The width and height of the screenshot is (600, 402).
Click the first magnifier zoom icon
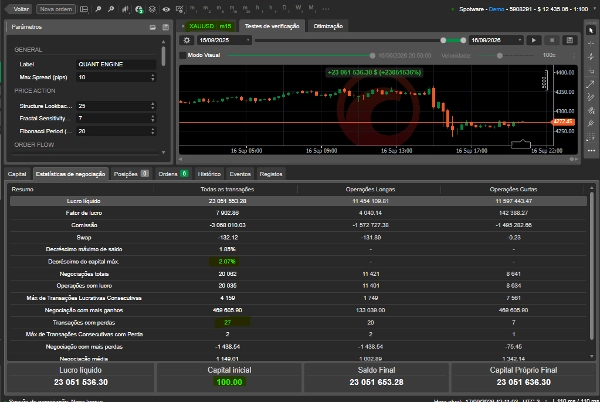coord(98,9)
